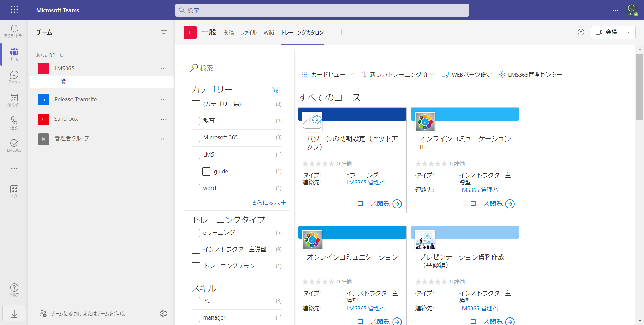Open Apps store icon in sidebar
The width and height of the screenshot is (644, 325).
pyautogui.click(x=14, y=192)
